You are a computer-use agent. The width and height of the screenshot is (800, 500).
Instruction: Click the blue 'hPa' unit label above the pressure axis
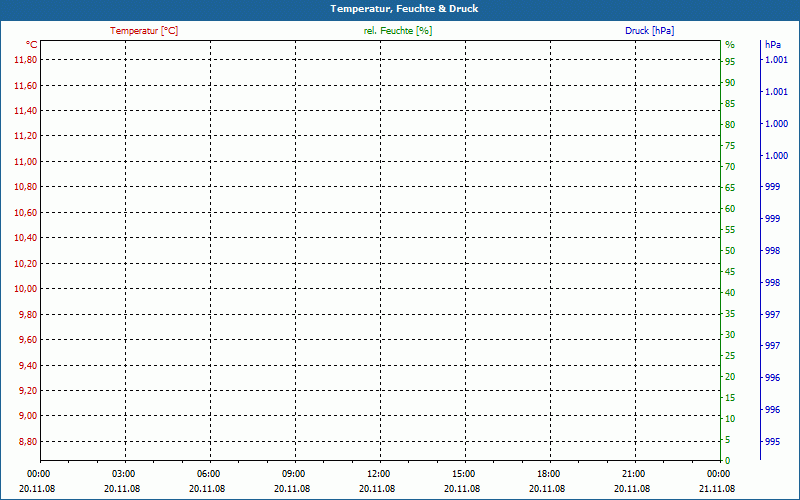[773, 45]
